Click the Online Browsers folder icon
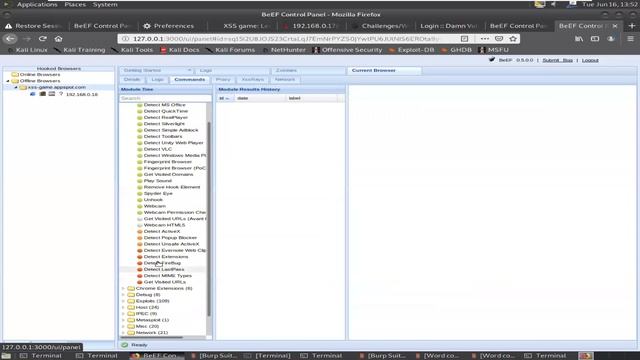 click(15, 74)
